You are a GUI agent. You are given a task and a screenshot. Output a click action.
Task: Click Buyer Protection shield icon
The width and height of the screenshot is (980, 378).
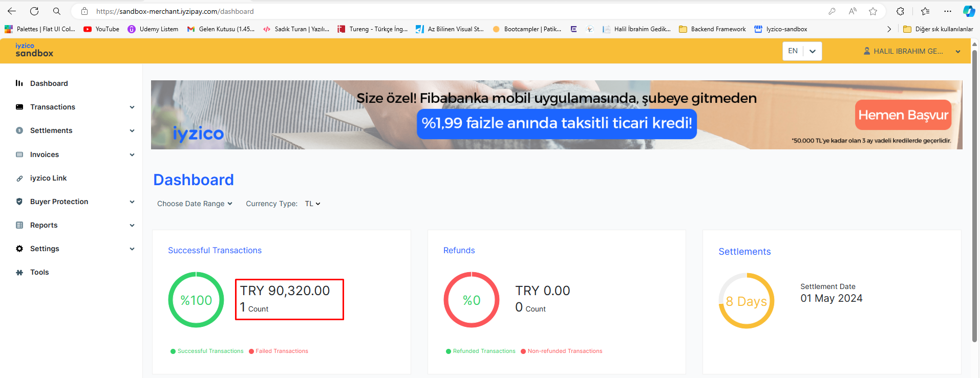[19, 202]
